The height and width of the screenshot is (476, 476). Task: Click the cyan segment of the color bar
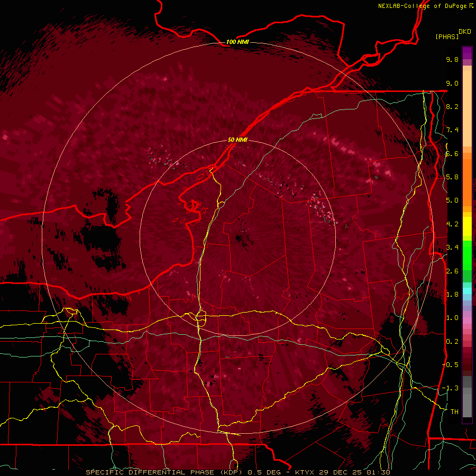click(467, 291)
